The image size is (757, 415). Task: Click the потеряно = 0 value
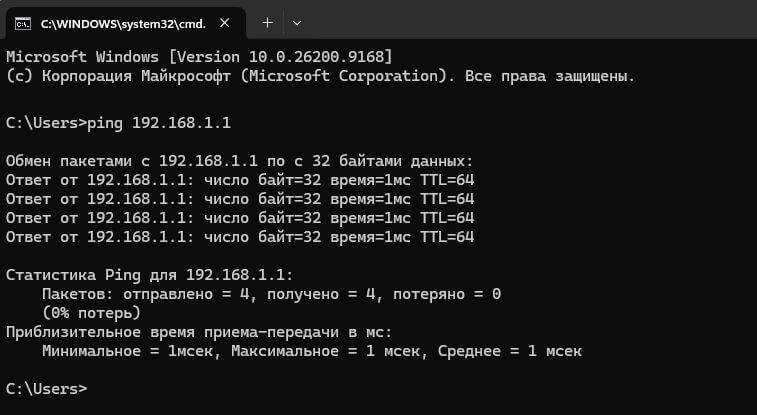[447, 294]
